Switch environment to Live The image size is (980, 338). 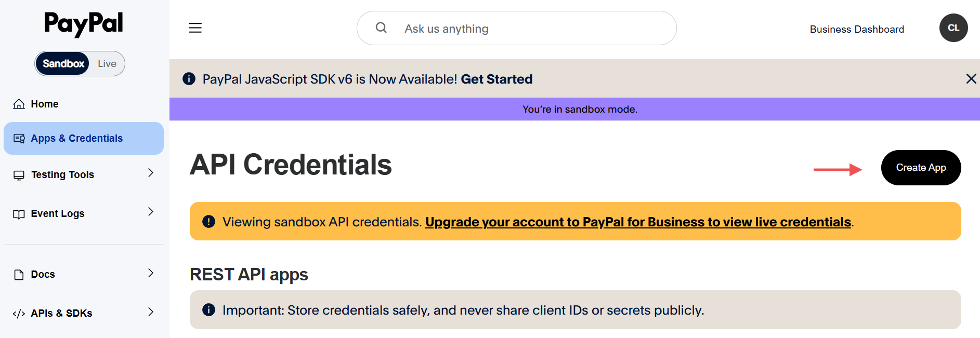[x=107, y=64]
